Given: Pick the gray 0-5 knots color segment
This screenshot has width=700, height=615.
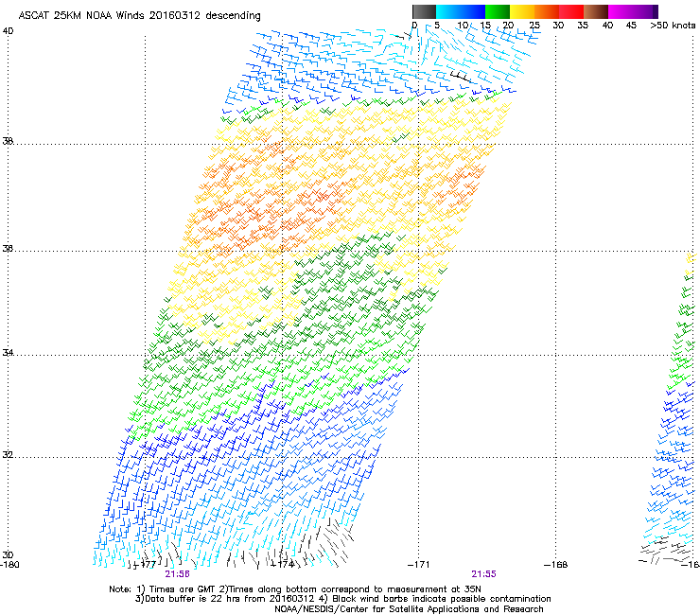Looking at the screenshot, I should pos(424,11).
